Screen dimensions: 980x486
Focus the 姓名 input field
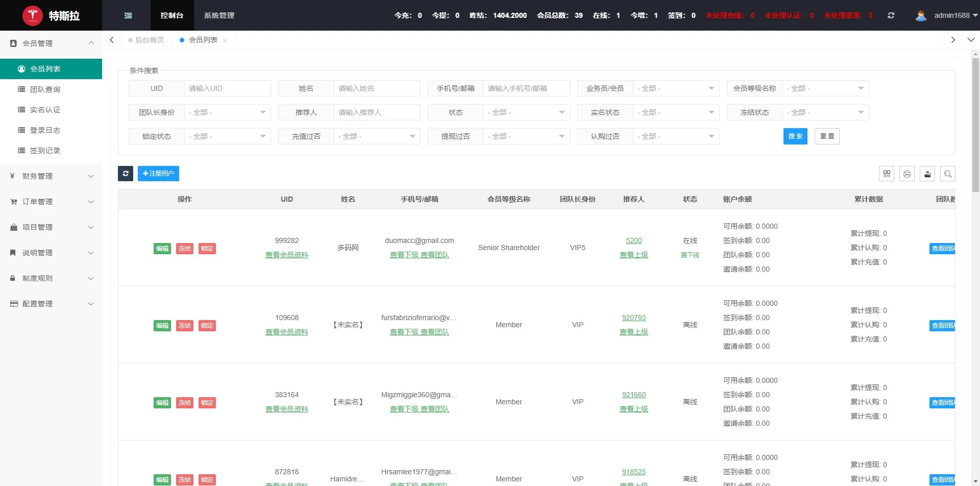[x=377, y=88]
